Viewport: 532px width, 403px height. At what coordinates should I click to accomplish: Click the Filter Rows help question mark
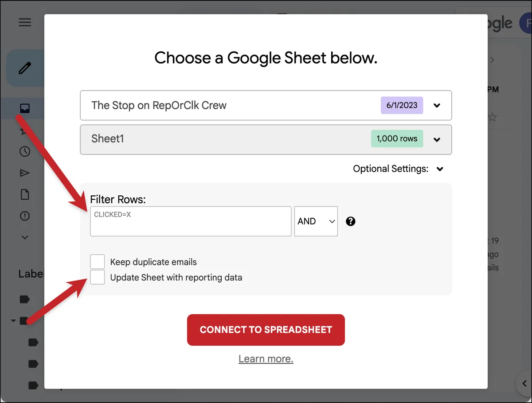pos(351,221)
